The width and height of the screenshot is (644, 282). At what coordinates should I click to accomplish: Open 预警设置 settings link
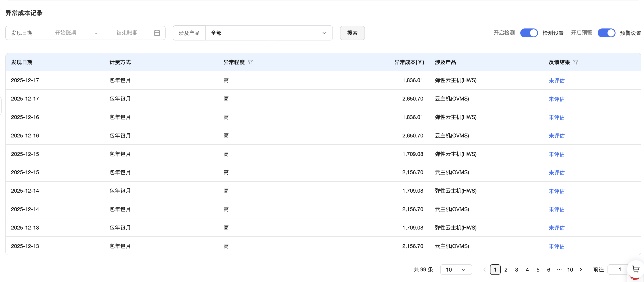(x=630, y=33)
